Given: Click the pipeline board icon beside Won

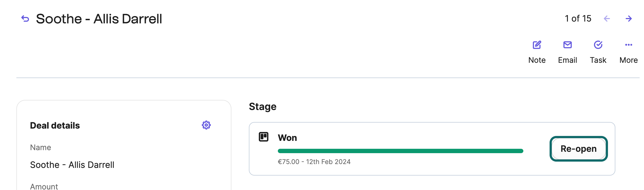Looking at the screenshot, I should [x=264, y=137].
